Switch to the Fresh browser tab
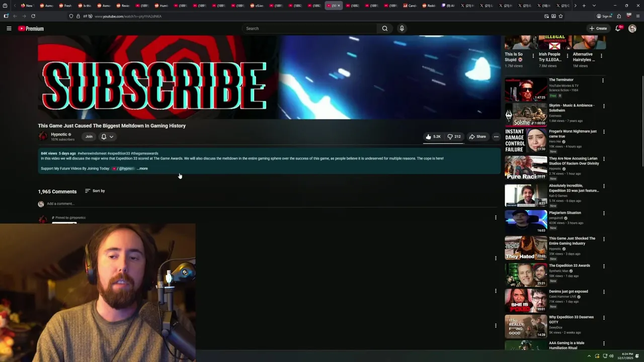Image resolution: width=644 pixels, height=362 pixels. pyautogui.click(x=66, y=6)
